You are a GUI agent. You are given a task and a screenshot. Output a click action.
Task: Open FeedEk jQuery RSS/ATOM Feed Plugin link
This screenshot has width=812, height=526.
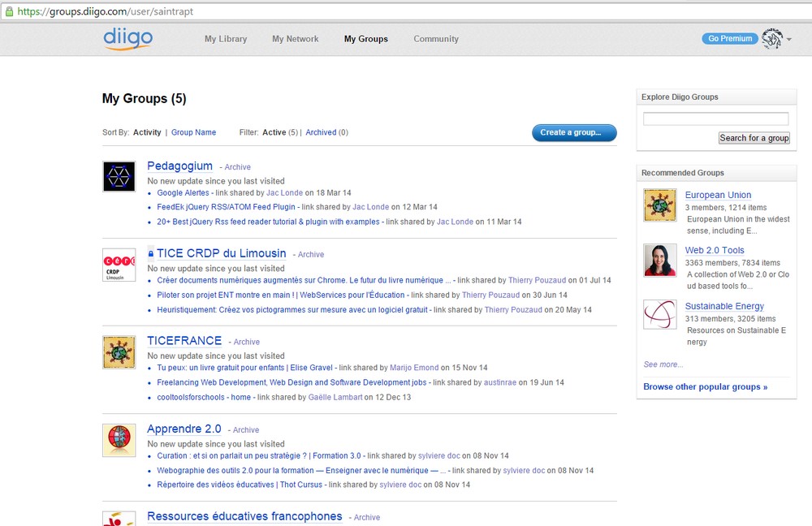[x=226, y=207]
